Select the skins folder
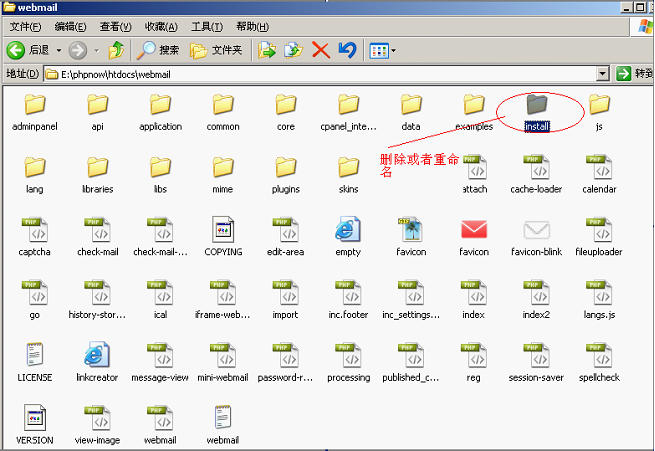The width and height of the screenshot is (655, 451). point(348,175)
